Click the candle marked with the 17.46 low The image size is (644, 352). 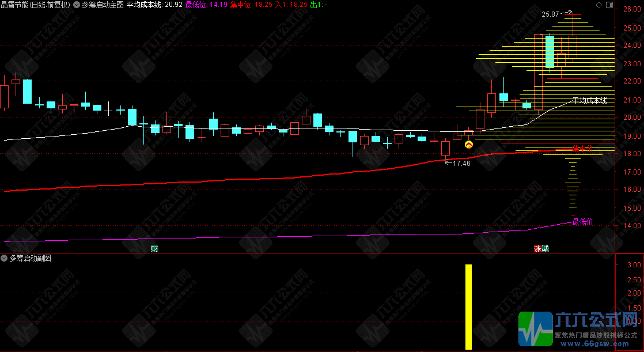click(446, 148)
